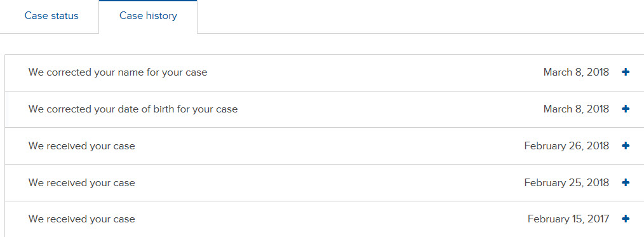Expand the name correction history row
This screenshot has width=644, height=237.
[x=325, y=72]
